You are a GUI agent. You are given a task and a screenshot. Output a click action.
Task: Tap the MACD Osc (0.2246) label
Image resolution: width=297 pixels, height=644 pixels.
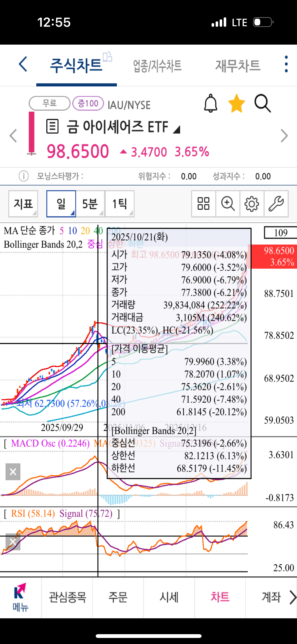pos(50,443)
